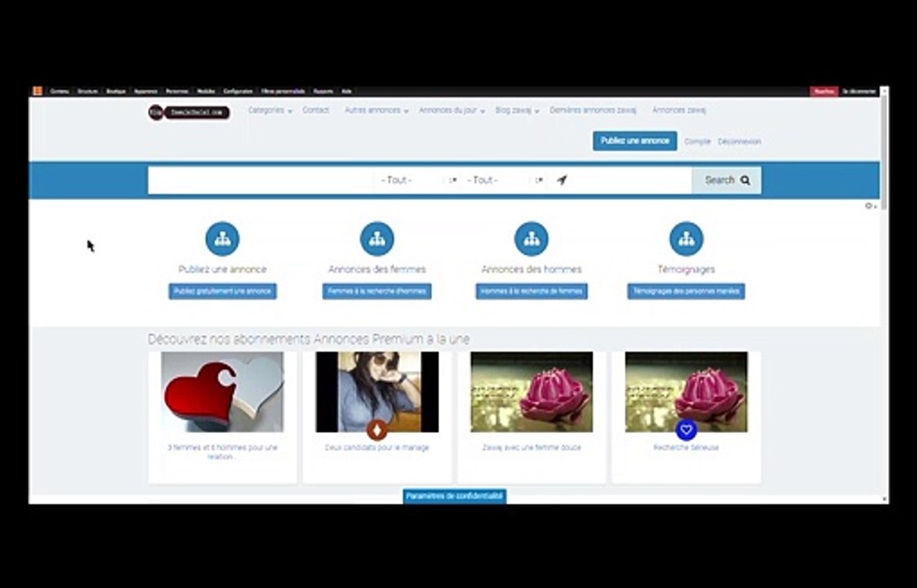Open the Dernières annonces zawaj link

(x=593, y=110)
